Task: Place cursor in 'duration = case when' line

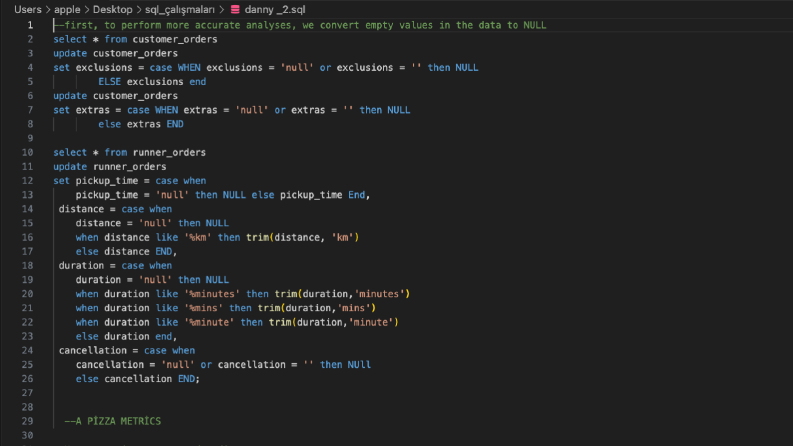Action: (x=115, y=265)
